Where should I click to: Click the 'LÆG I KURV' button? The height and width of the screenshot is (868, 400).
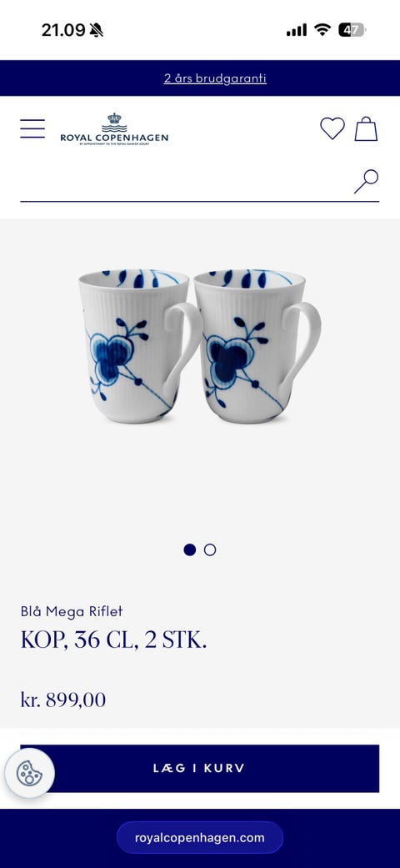(x=200, y=768)
